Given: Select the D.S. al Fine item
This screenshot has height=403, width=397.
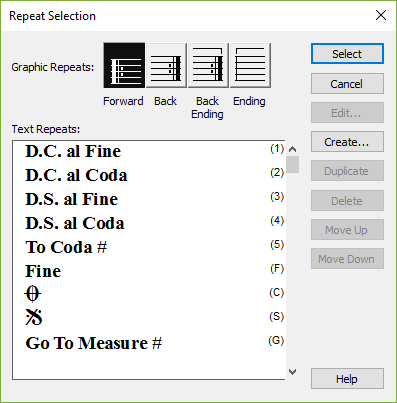Looking at the screenshot, I should pyautogui.click(x=149, y=199).
